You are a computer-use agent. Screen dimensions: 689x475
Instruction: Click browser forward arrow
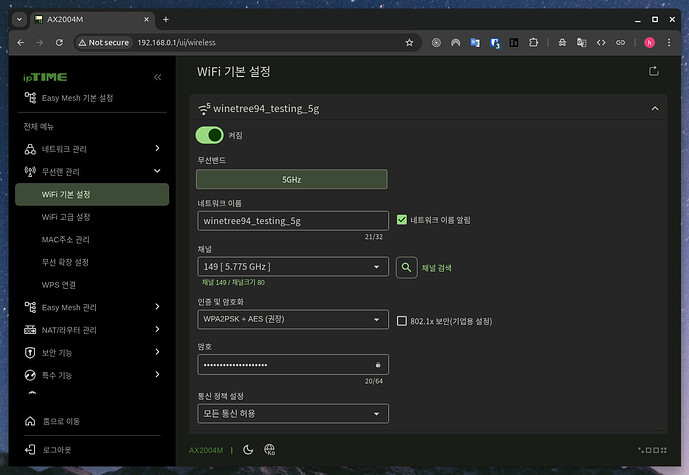(x=40, y=43)
